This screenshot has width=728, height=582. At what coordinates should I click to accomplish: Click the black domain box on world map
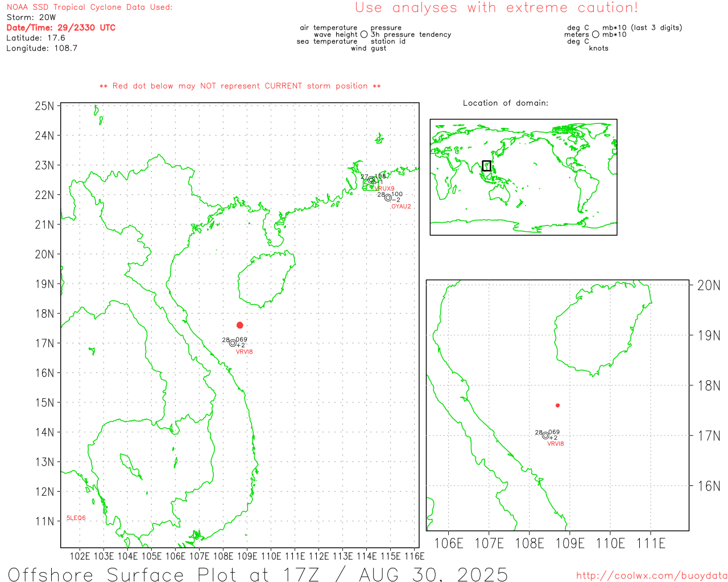pyautogui.click(x=486, y=166)
